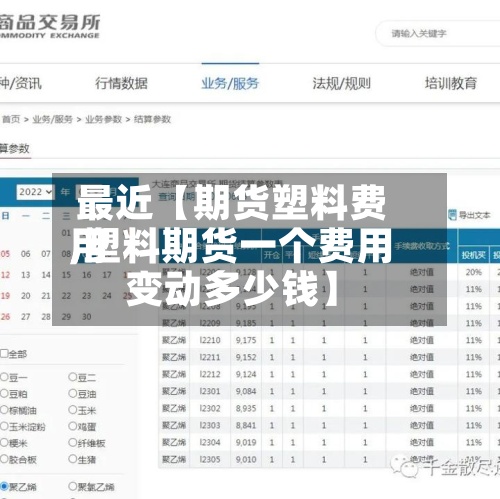Click settlement price 9,152 cell
The height and width of the screenshot is (499, 500).
pyautogui.click(x=246, y=357)
